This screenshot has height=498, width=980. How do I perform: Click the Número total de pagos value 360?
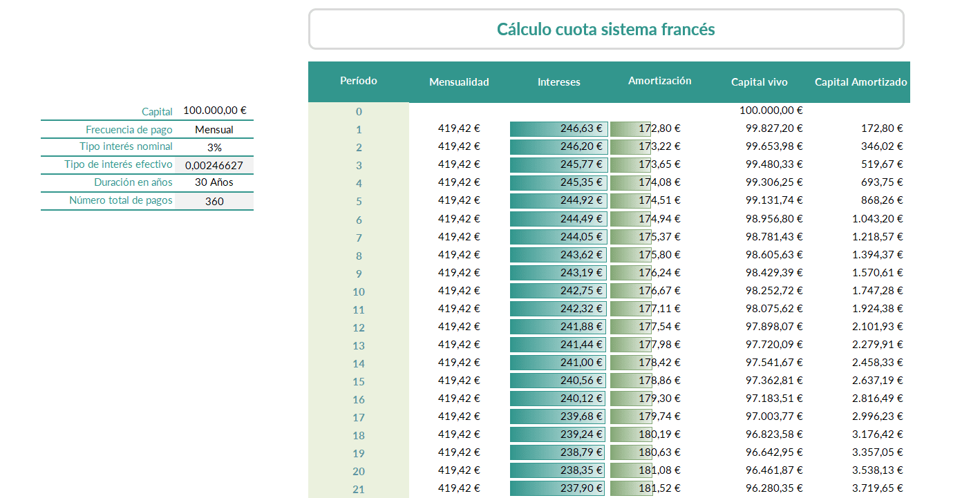click(x=214, y=202)
